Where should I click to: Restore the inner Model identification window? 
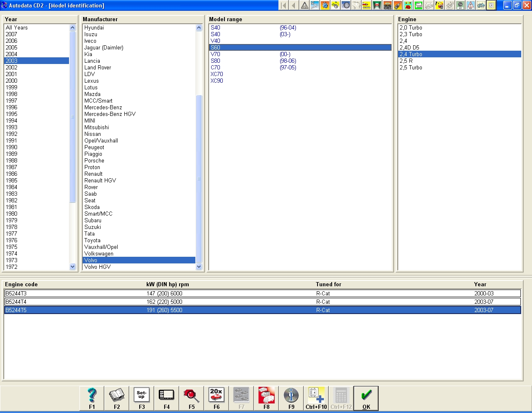pyautogui.click(x=517, y=5)
